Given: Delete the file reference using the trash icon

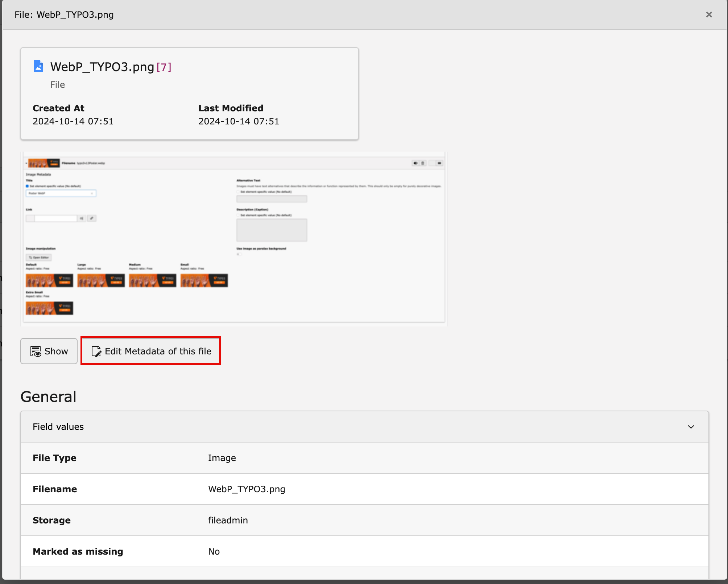Looking at the screenshot, I should (x=422, y=163).
